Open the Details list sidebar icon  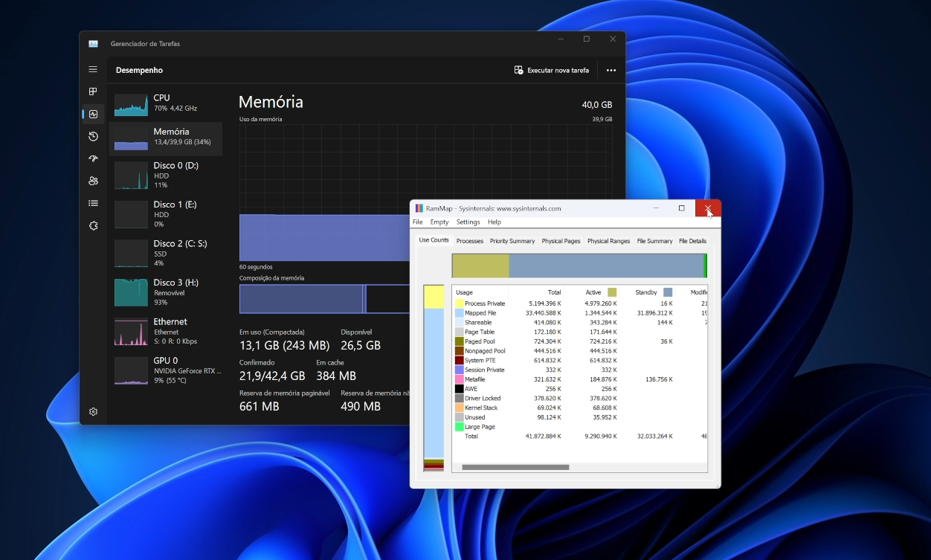coord(93,203)
